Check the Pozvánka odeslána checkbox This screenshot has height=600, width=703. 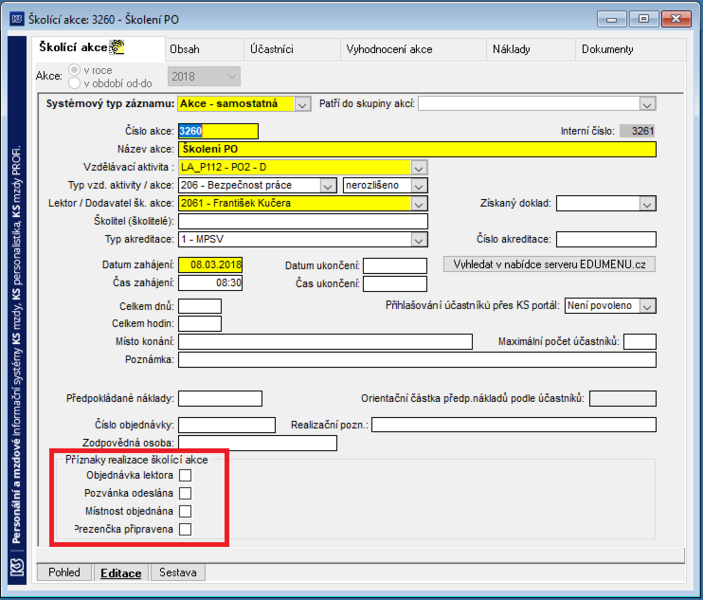click(x=185, y=493)
